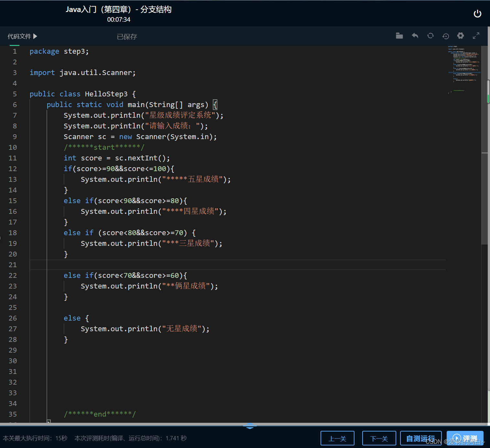The image size is (490, 448).
Task: Click 'public class HelloStep3 {' line
Action: coord(83,94)
